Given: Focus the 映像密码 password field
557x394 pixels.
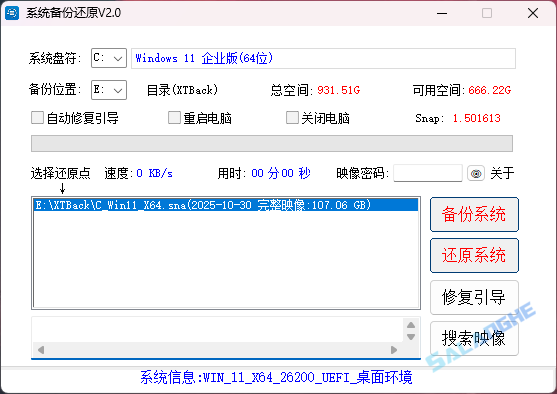Looking at the screenshot, I should [x=428, y=173].
